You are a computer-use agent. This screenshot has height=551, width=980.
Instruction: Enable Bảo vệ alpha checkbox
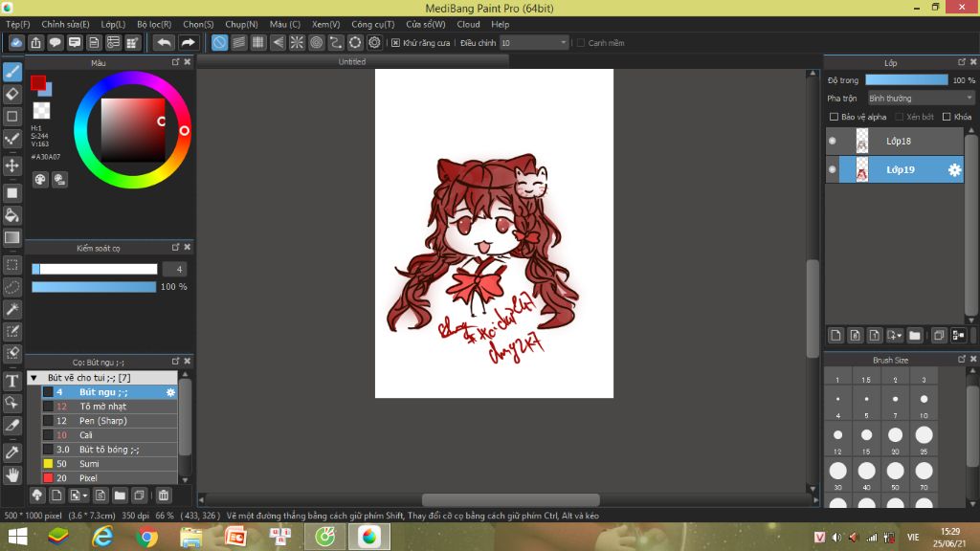[834, 117]
